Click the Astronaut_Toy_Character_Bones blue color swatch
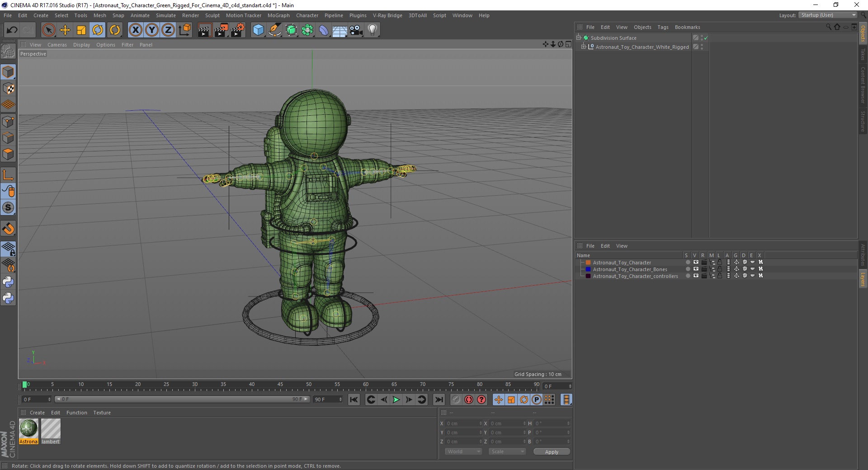Image resolution: width=868 pixels, height=470 pixels. (x=588, y=269)
